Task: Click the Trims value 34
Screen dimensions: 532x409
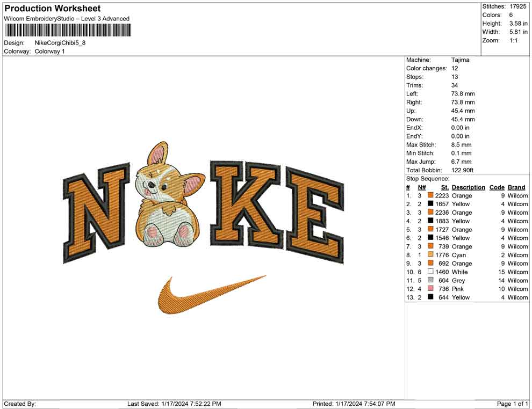Action: (454, 85)
